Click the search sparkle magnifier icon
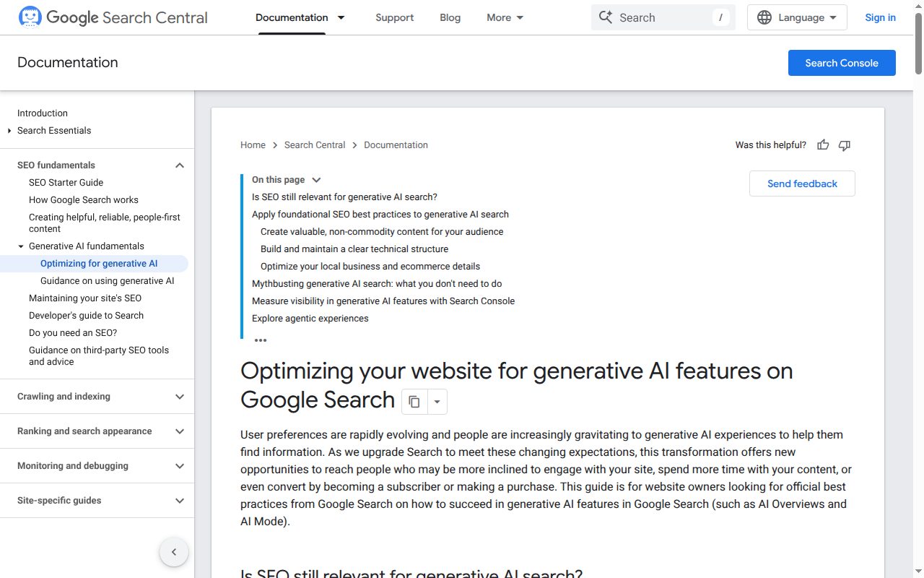 click(606, 17)
